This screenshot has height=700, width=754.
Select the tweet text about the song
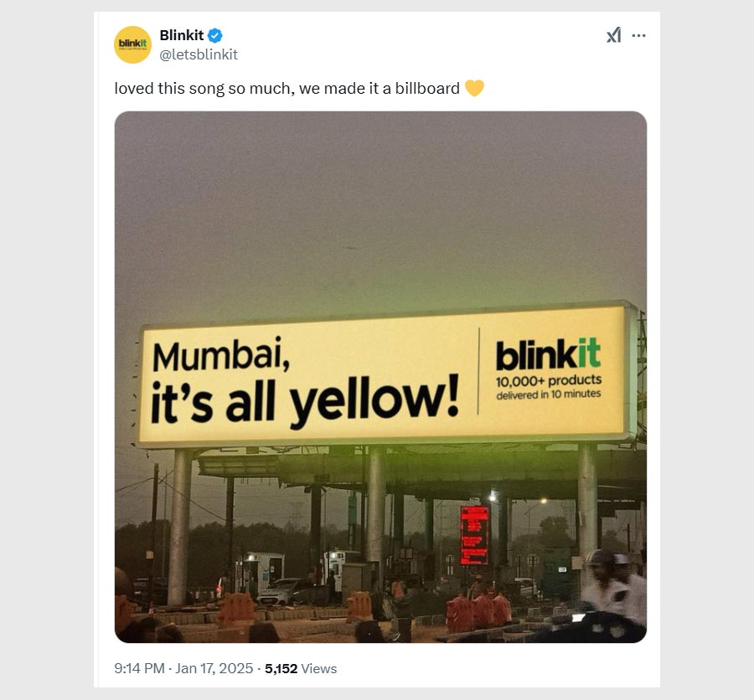point(287,89)
